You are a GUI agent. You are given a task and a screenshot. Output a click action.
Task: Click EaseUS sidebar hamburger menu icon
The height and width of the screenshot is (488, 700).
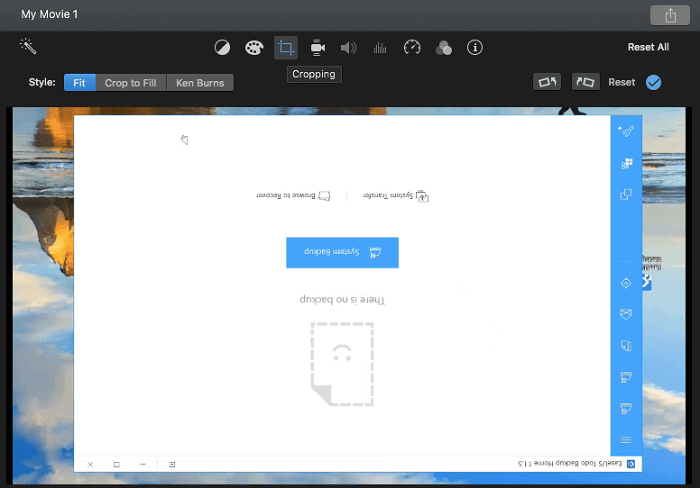point(626,440)
